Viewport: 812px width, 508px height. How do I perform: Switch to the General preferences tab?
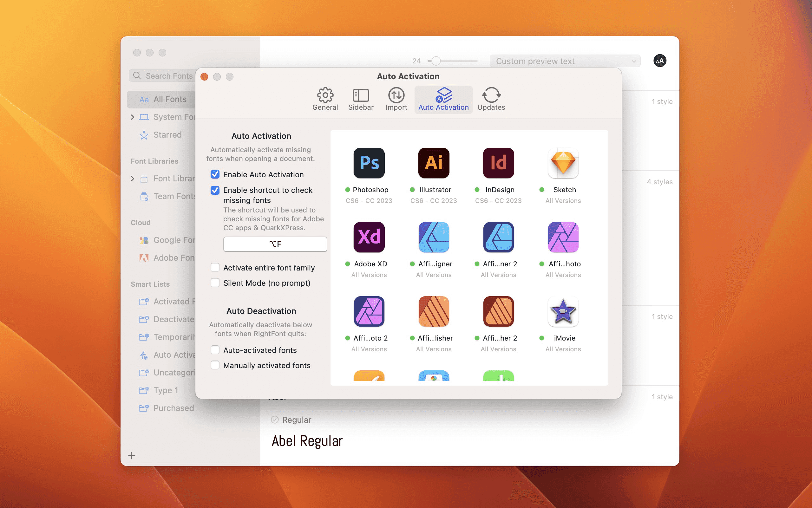pyautogui.click(x=325, y=99)
